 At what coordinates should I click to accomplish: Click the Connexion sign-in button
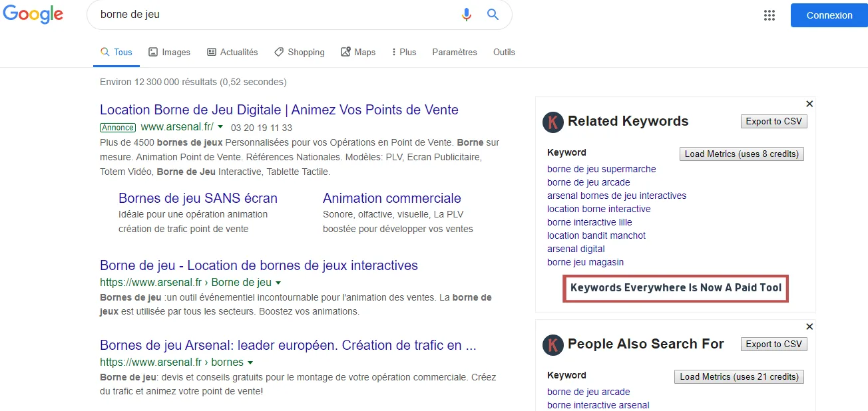click(829, 15)
